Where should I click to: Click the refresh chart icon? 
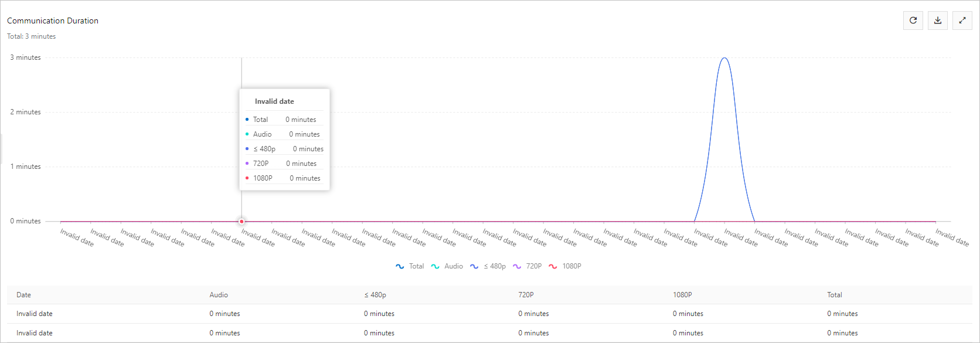point(913,21)
